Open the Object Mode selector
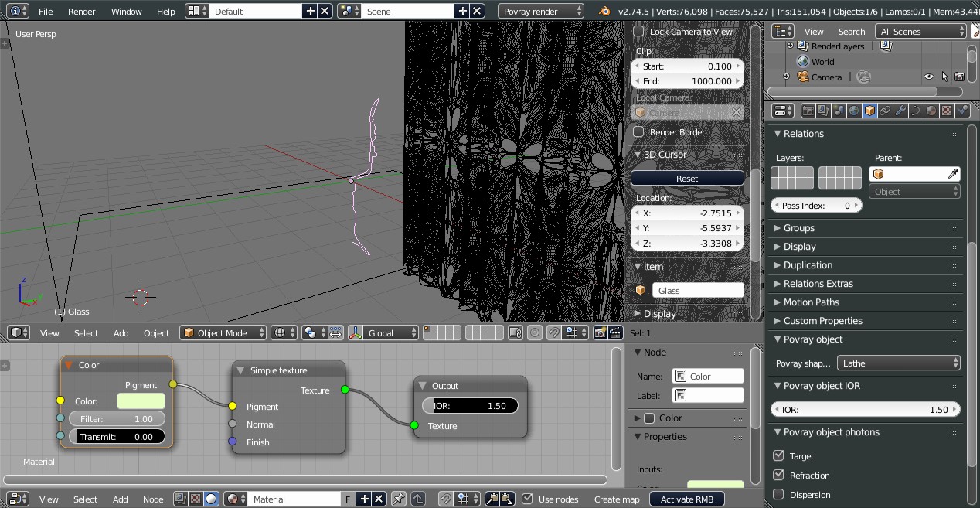 point(223,333)
